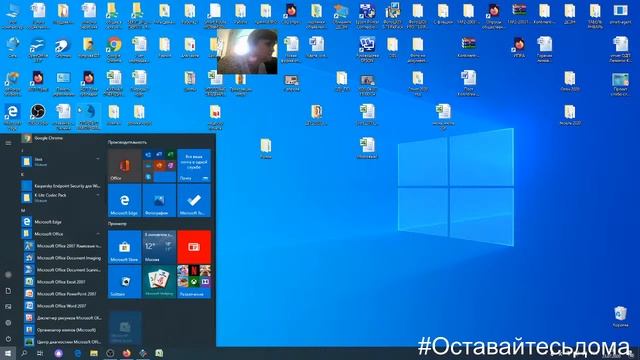Open OBS Studio desktop shortcut
Viewport: 640px width, 360px height.
[x=38, y=115]
